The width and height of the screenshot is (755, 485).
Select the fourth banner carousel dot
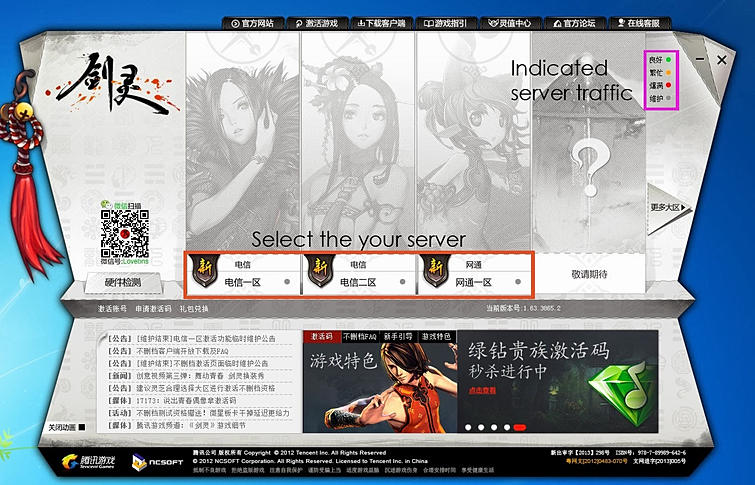[x=507, y=427]
